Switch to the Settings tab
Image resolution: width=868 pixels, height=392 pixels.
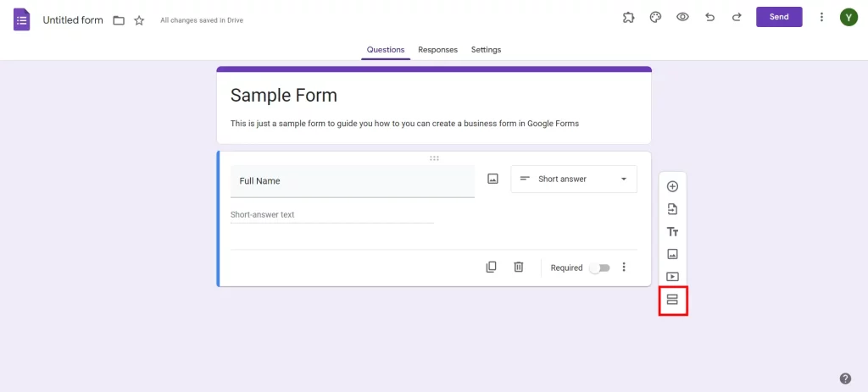point(486,50)
